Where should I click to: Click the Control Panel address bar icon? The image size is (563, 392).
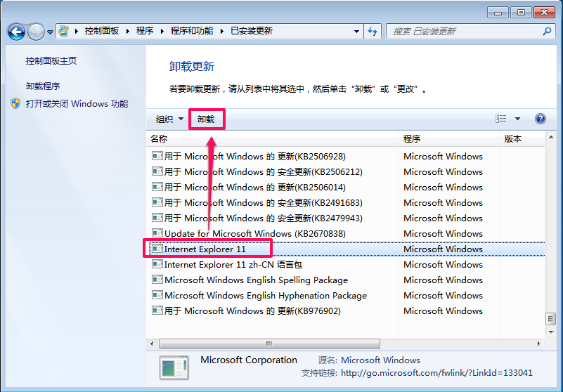pyautogui.click(x=63, y=31)
